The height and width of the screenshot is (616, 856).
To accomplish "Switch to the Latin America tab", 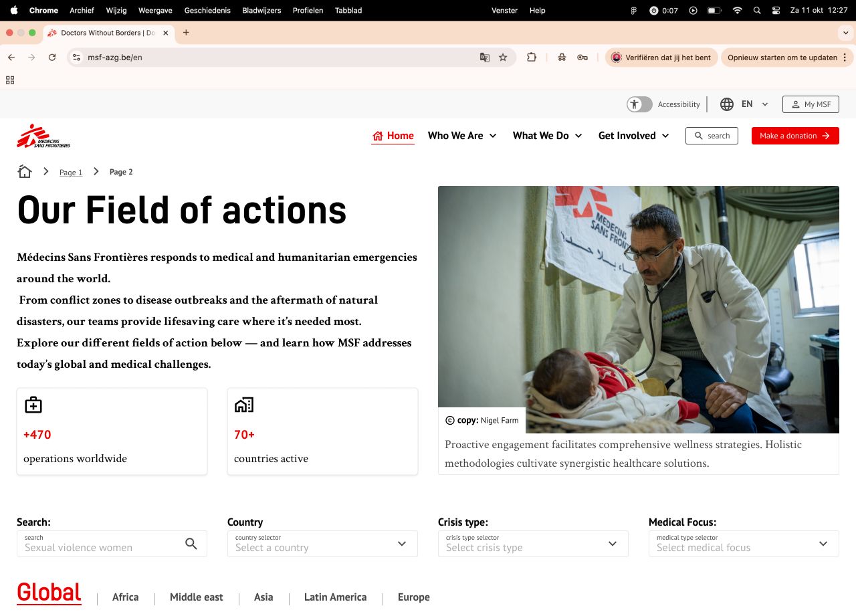I will coord(336,597).
